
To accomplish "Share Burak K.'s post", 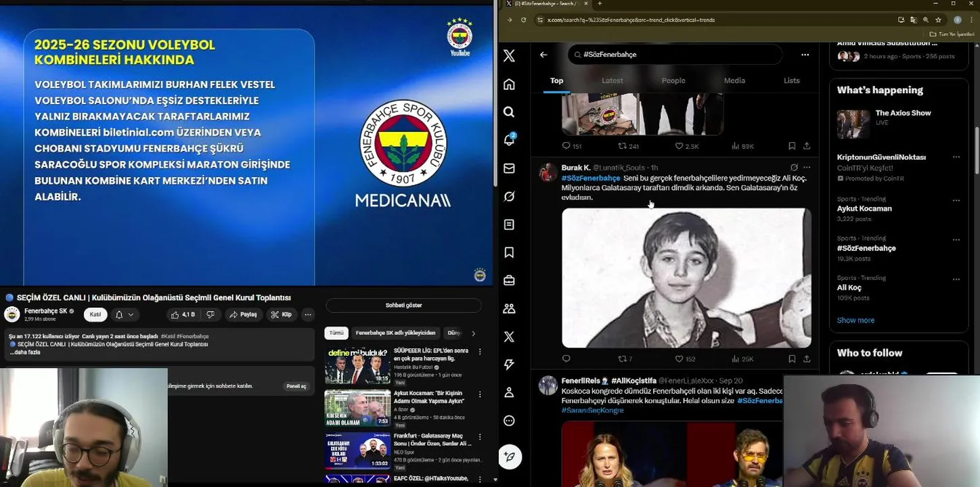I will (807, 359).
